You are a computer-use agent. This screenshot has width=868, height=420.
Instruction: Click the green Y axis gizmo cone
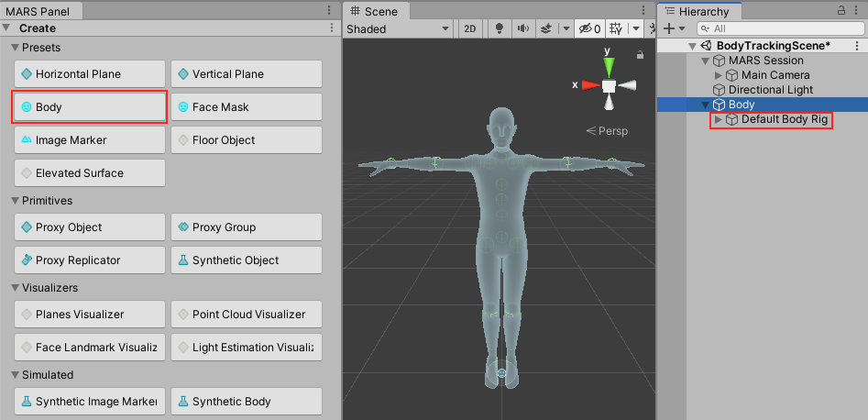point(609,66)
